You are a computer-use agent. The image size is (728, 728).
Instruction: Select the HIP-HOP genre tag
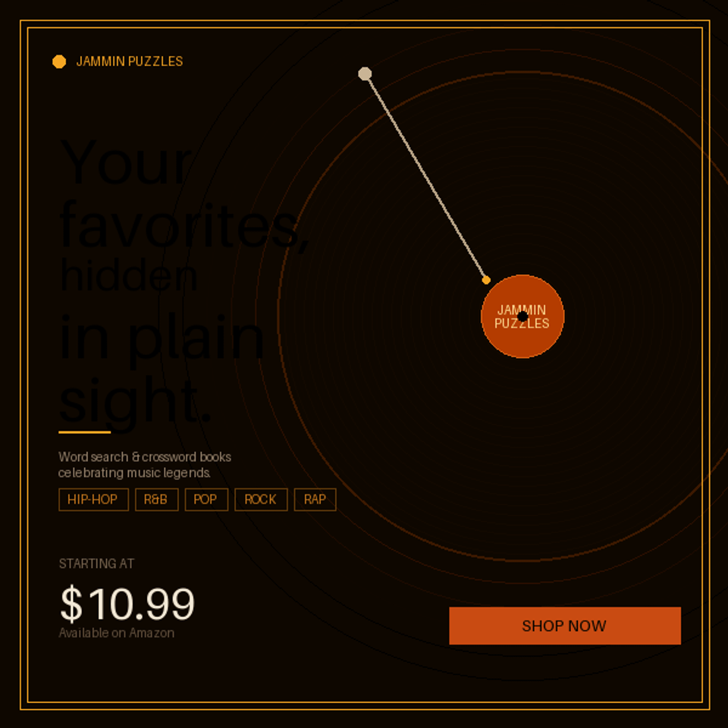[93, 500]
